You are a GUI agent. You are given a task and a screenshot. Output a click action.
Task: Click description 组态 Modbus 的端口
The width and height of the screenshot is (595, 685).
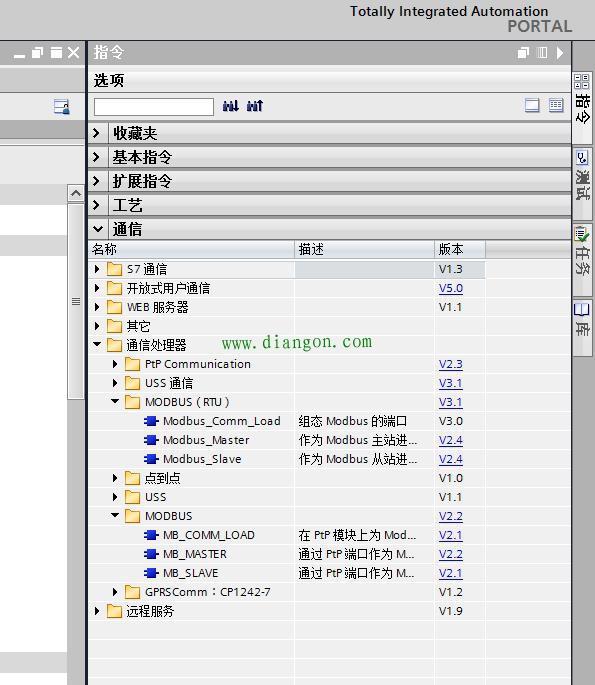tap(353, 421)
